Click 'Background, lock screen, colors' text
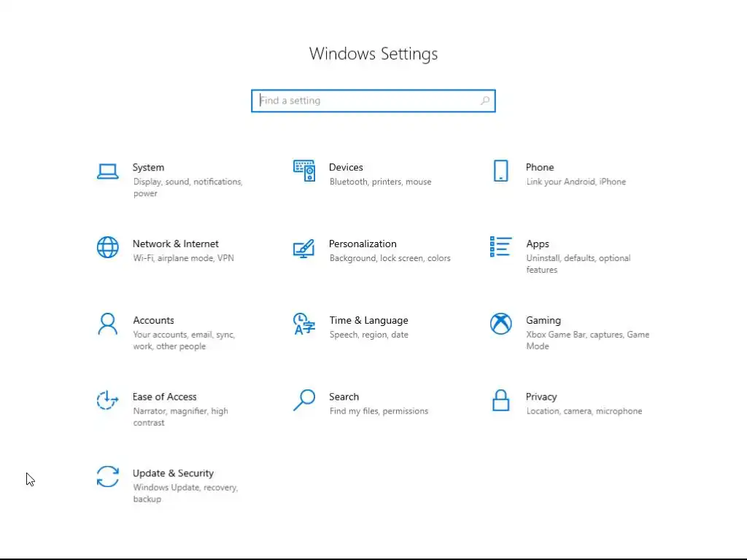Screen dimensions: 747x560 tap(390, 258)
